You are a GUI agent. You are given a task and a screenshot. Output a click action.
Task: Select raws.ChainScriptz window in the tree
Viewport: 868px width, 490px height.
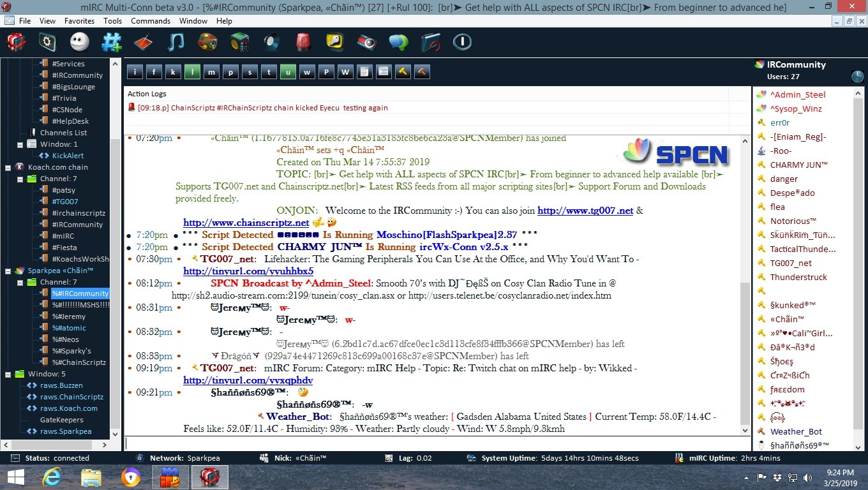[x=71, y=397]
